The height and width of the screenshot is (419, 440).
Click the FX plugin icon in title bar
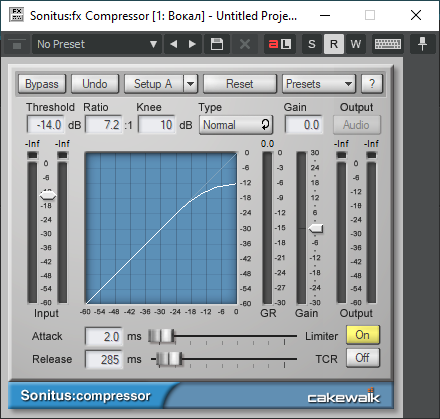16,15
